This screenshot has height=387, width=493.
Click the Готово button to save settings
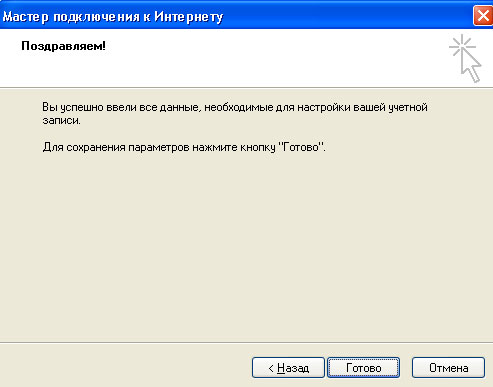(x=363, y=368)
